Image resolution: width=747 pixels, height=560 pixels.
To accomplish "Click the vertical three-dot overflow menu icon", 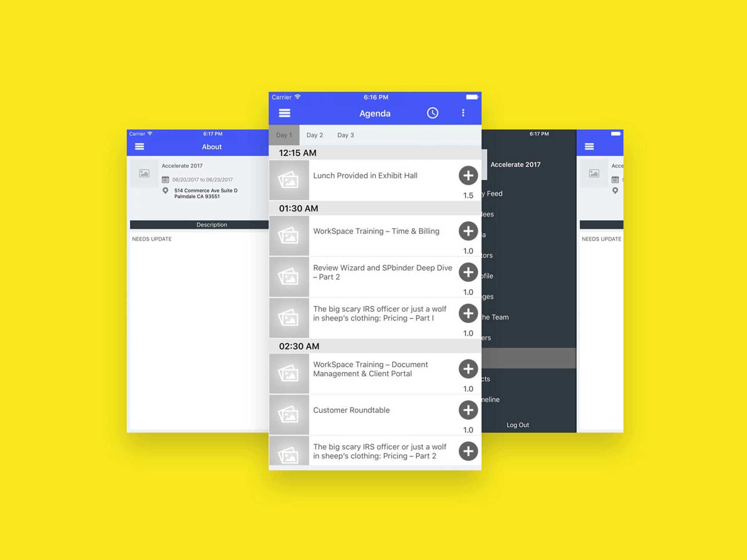I will coord(465,113).
